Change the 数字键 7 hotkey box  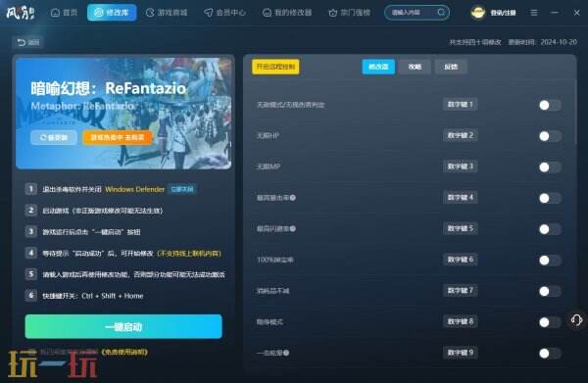point(461,290)
